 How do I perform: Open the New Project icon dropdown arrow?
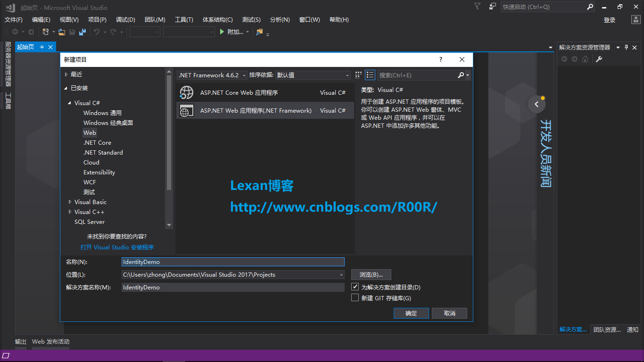tap(54, 32)
